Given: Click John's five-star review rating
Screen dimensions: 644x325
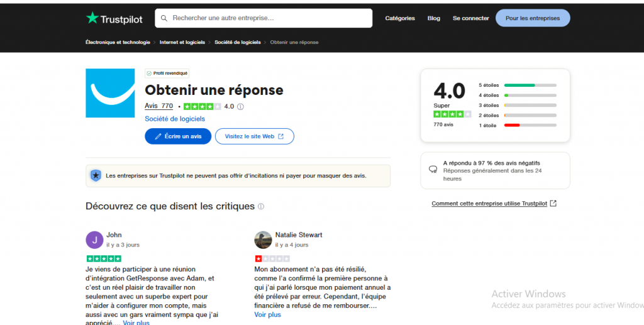Looking at the screenshot, I should 104,258.
